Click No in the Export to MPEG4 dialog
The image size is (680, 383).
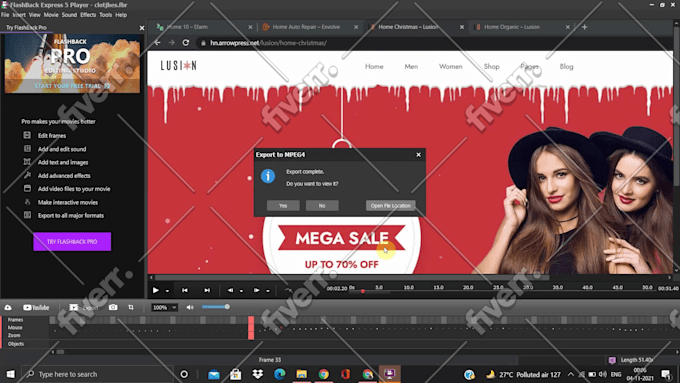click(x=322, y=206)
